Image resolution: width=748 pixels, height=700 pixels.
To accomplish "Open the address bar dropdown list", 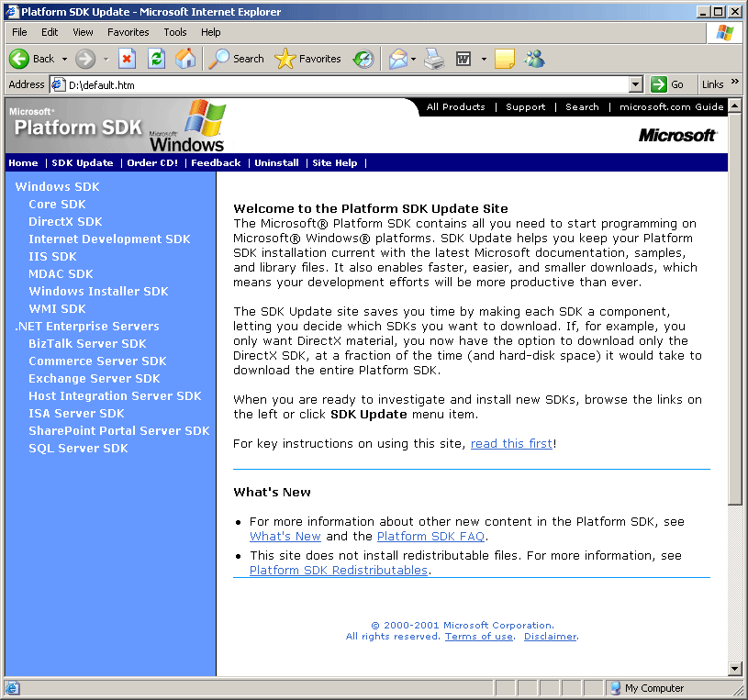I will (x=635, y=85).
